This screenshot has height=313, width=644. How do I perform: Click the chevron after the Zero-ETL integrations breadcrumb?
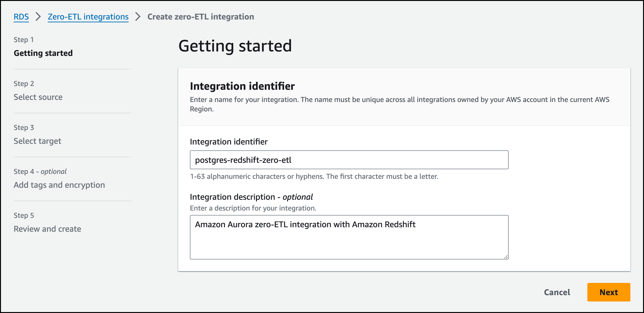[138, 16]
